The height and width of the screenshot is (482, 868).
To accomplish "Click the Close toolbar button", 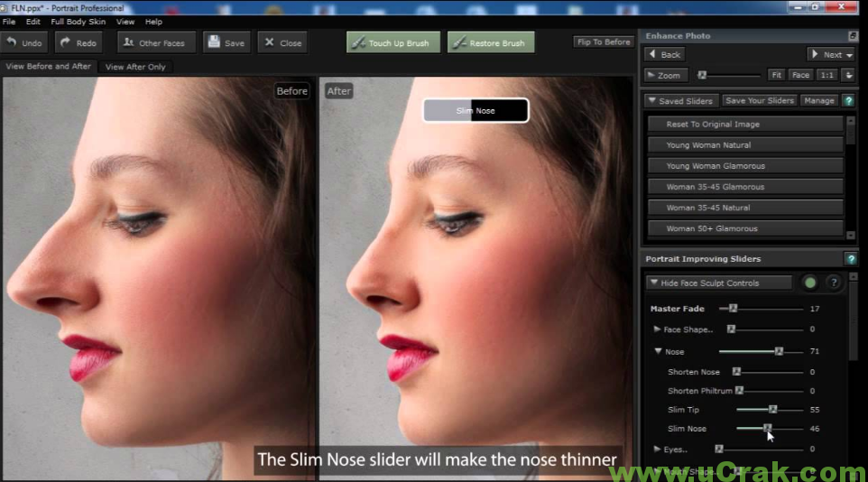I will 283,42.
